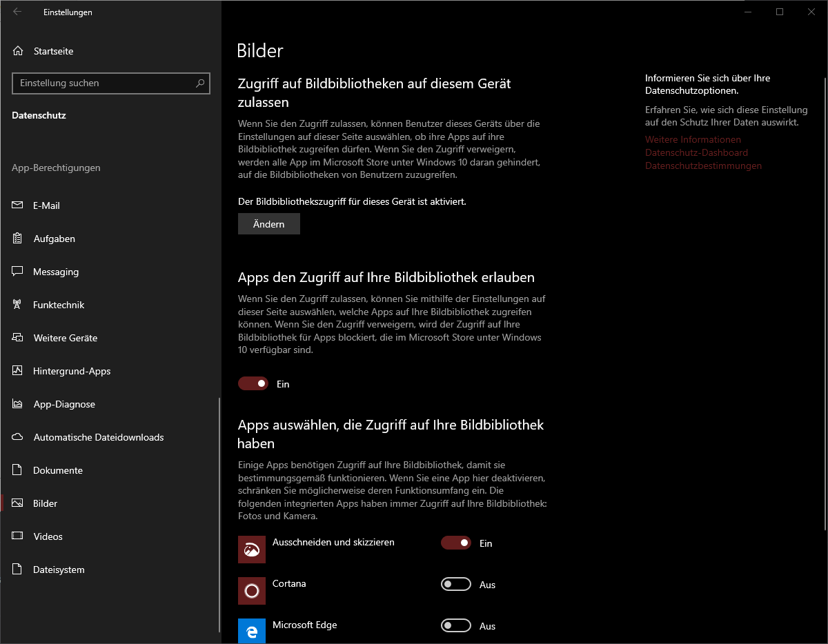Open Weitere Geräte page

coord(110,338)
